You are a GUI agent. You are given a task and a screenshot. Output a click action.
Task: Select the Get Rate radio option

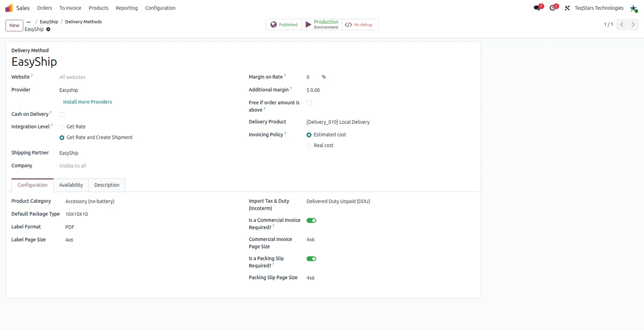pos(62,127)
